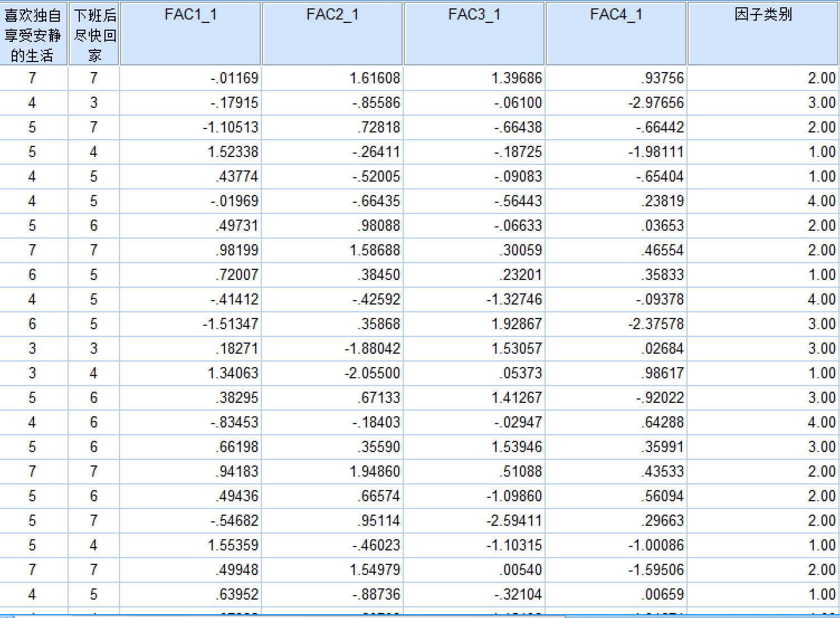Viewport: 840px width, 618px height.
Task: Click cell value .94183
Action: 237,472
